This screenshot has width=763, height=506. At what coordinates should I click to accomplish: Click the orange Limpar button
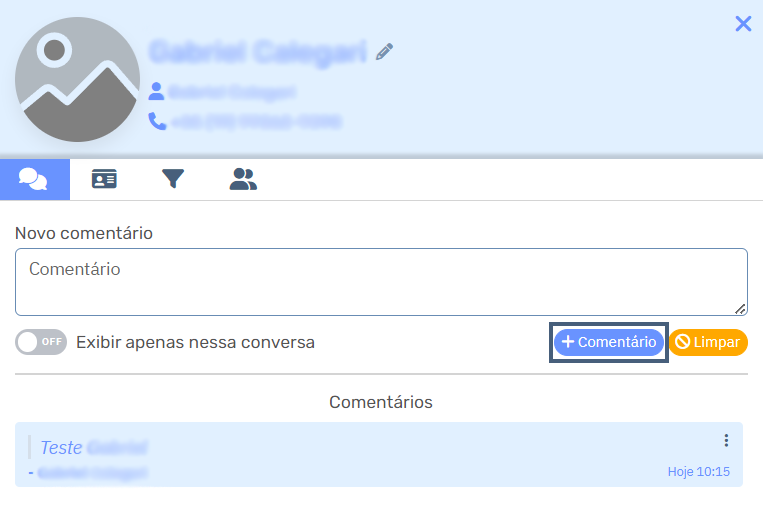pyautogui.click(x=708, y=342)
